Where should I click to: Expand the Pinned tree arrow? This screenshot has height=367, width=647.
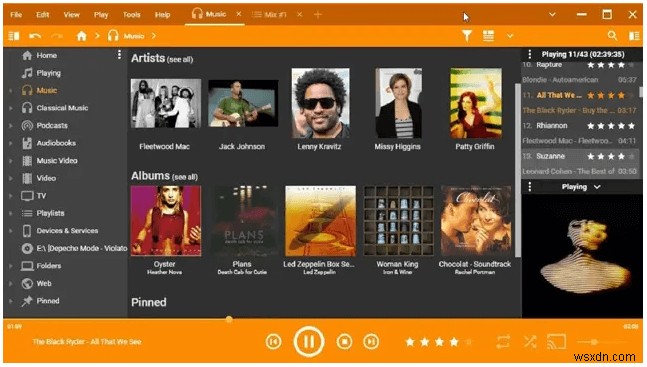[x=11, y=301]
